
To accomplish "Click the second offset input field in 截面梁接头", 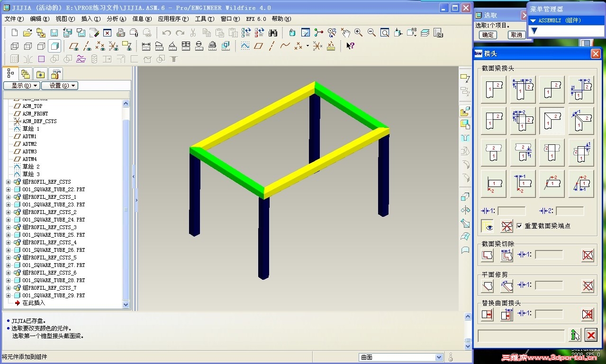I will [x=570, y=211].
